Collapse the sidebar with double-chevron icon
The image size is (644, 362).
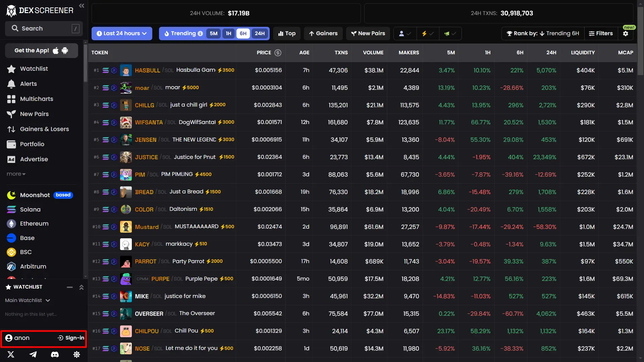[x=82, y=6]
